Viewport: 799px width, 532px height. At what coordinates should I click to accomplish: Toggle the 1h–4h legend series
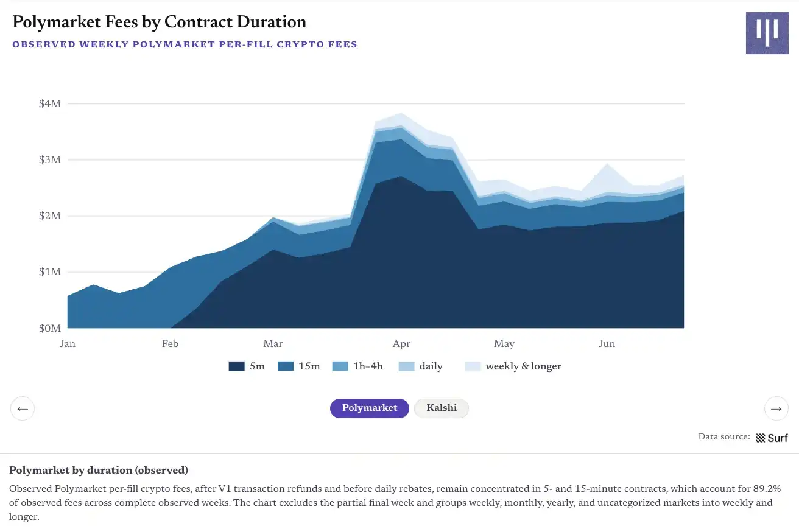(357, 366)
